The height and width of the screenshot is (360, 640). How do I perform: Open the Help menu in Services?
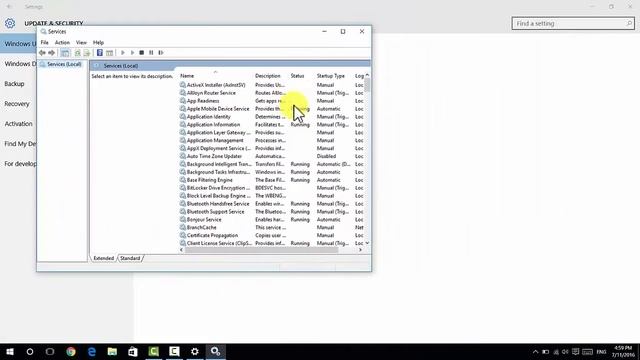[x=98, y=42]
